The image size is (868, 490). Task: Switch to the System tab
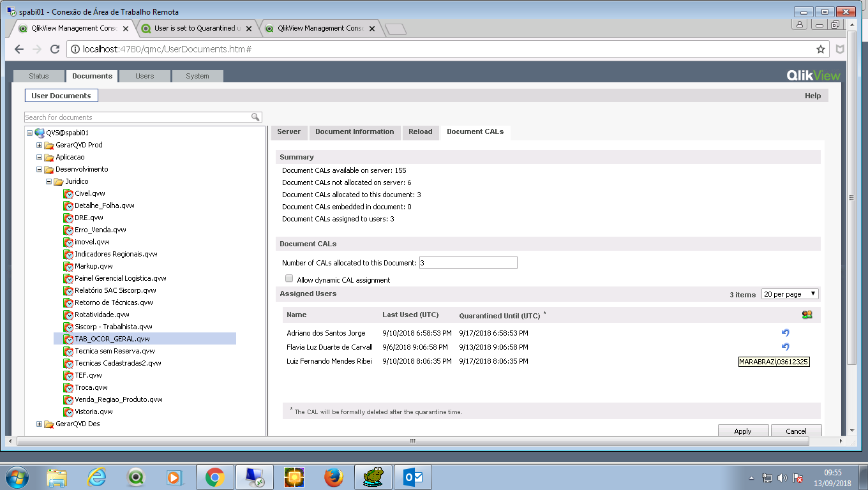pos(198,76)
